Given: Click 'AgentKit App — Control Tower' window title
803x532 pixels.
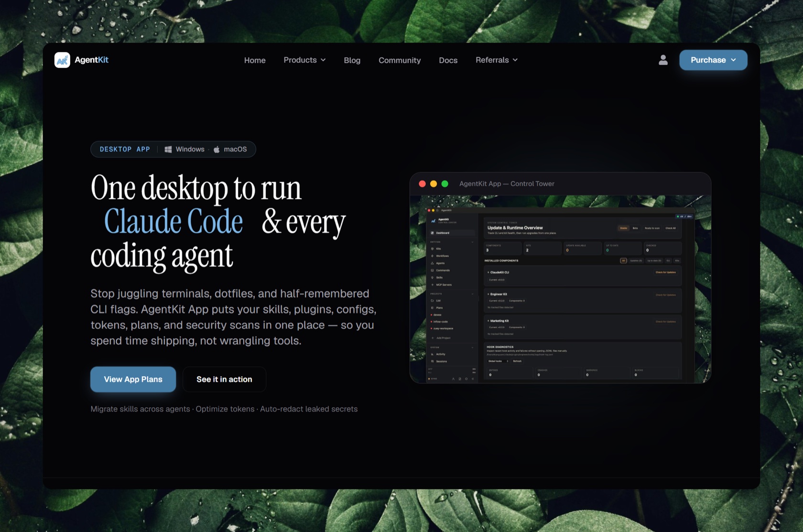Looking at the screenshot, I should click(x=507, y=184).
